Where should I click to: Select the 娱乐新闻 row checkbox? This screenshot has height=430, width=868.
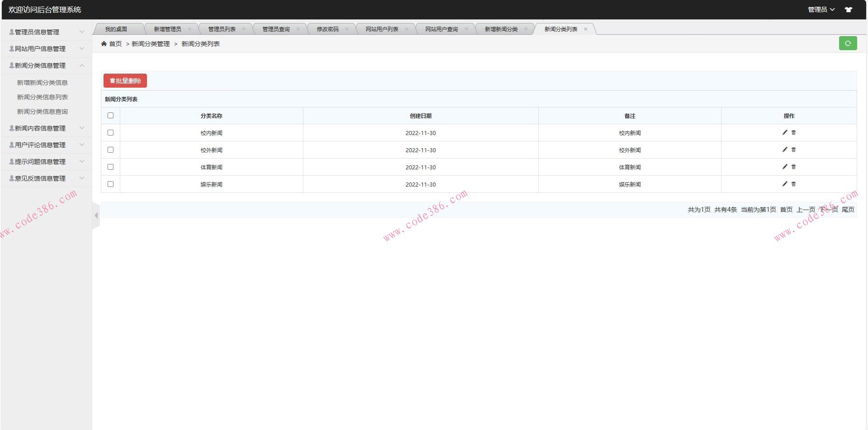(x=110, y=184)
